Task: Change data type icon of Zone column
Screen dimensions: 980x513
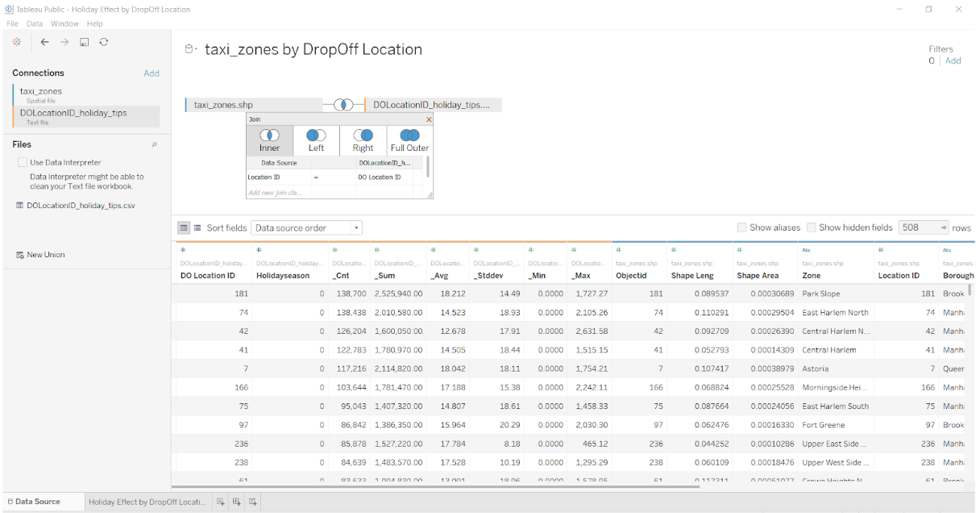Action: tap(806, 250)
